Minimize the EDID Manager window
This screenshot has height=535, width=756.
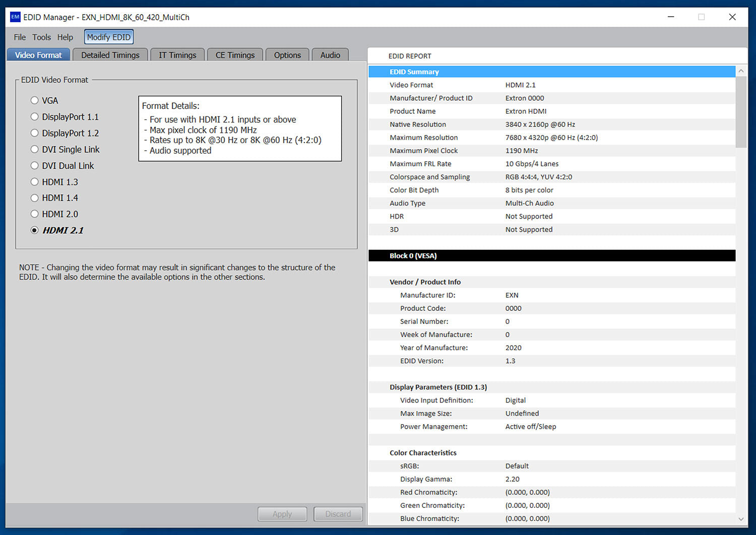pos(671,17)
